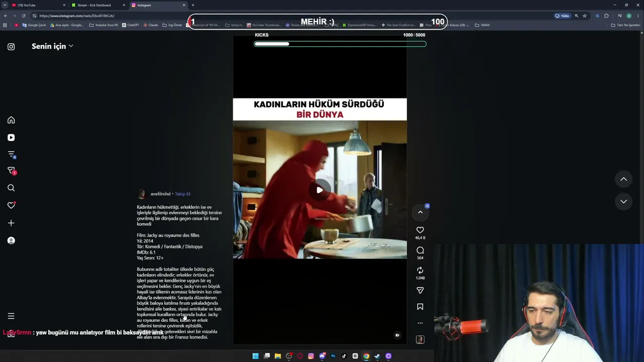The height and width of the screenshot is (362, 644).
Task: Click the film title line 'Film: Jacky au royaume des filles'
Action: coord(168,235)
